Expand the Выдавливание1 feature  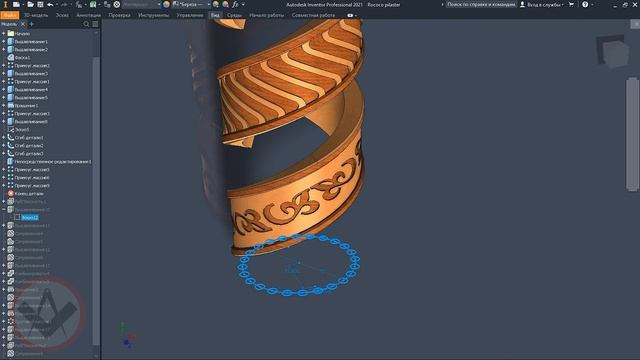4,42
